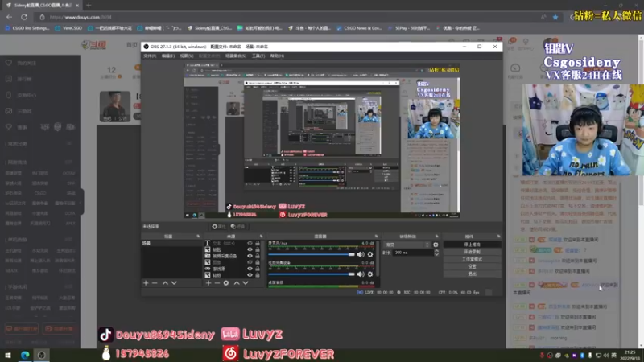Toggle visibility of the last source in the list
This screenshot has width=644, height=362.
tap(250, 275)
